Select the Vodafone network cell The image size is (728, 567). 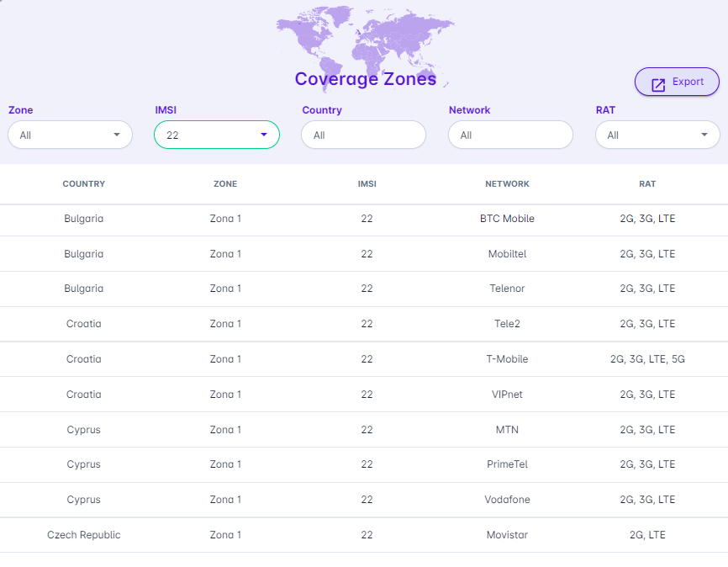tap(507, 500)
